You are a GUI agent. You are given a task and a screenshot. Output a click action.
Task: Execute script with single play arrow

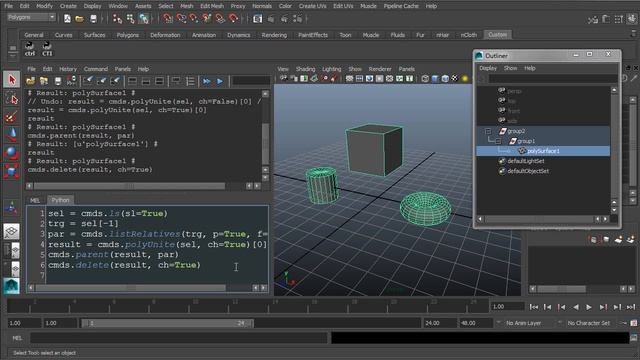pos(220,81)
